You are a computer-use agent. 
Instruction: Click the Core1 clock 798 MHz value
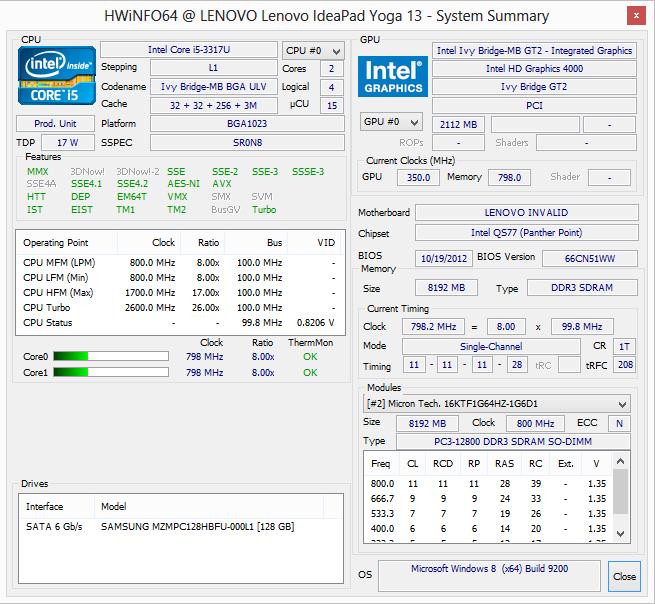point(204,373)
